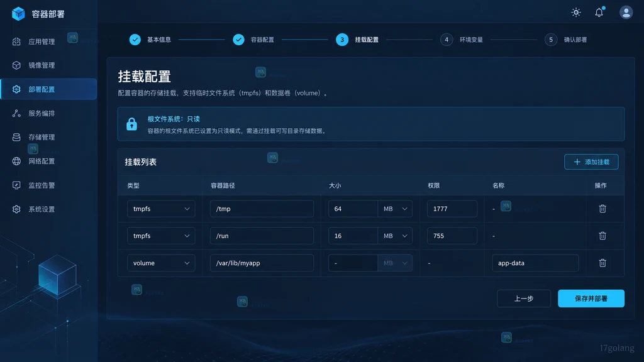Click step 5 circle for 确认部署

click(551, 40)
